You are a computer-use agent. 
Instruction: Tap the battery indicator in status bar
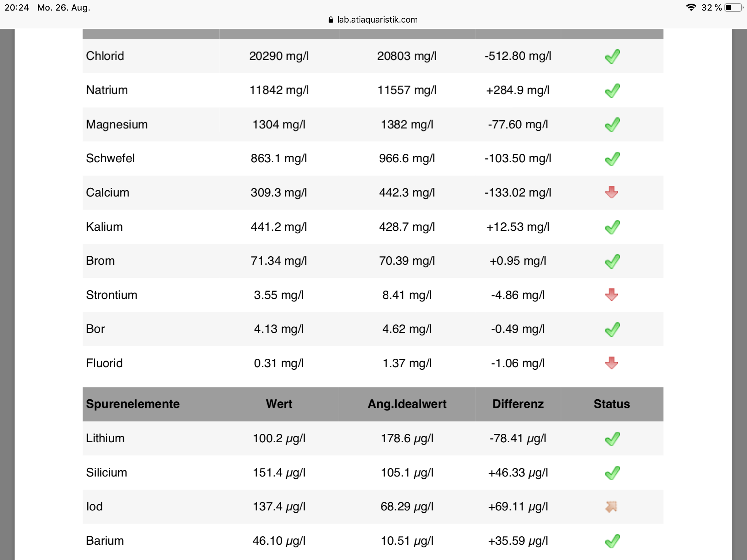click(x=734, y=8)
